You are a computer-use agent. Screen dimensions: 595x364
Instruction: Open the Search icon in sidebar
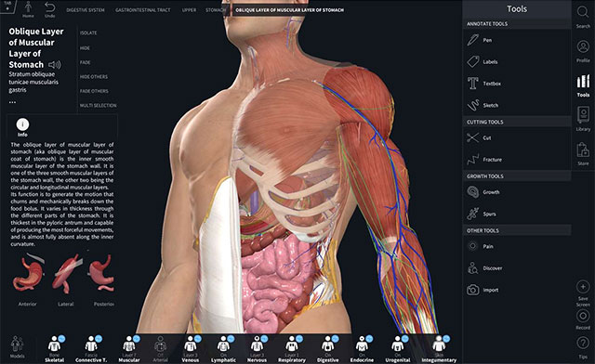point(583,17)
